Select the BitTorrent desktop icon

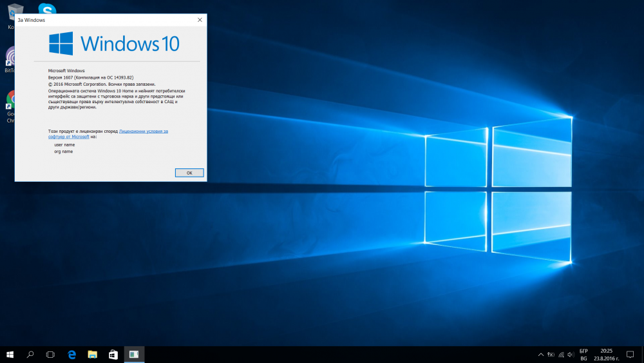tap(10, 60)
